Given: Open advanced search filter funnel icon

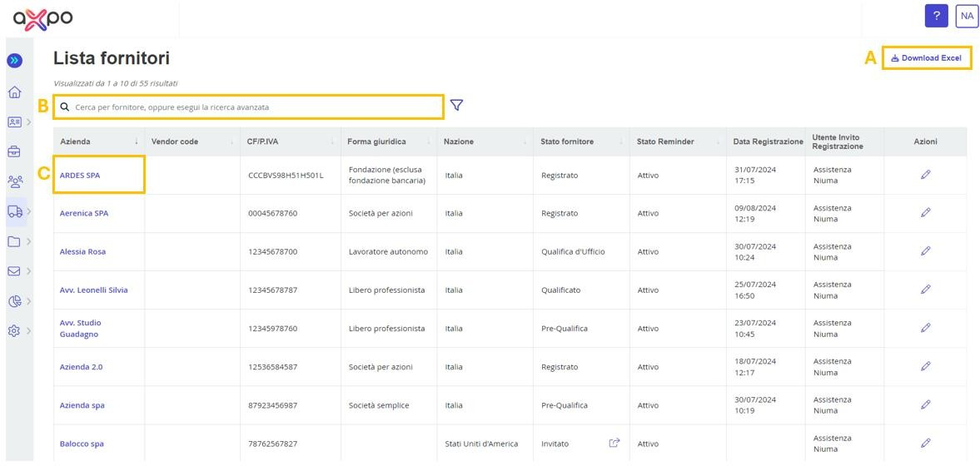Looking at the screenshot, I should [456, 106].
